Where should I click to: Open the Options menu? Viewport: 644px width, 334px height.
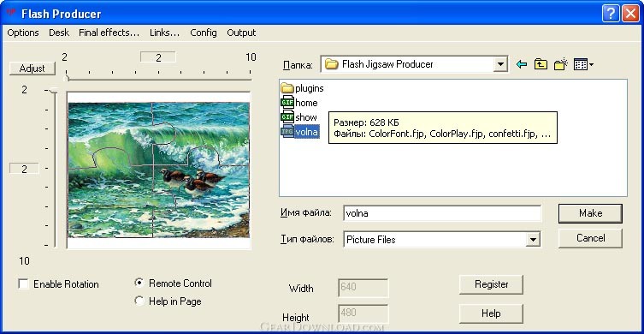click(23, 33)
